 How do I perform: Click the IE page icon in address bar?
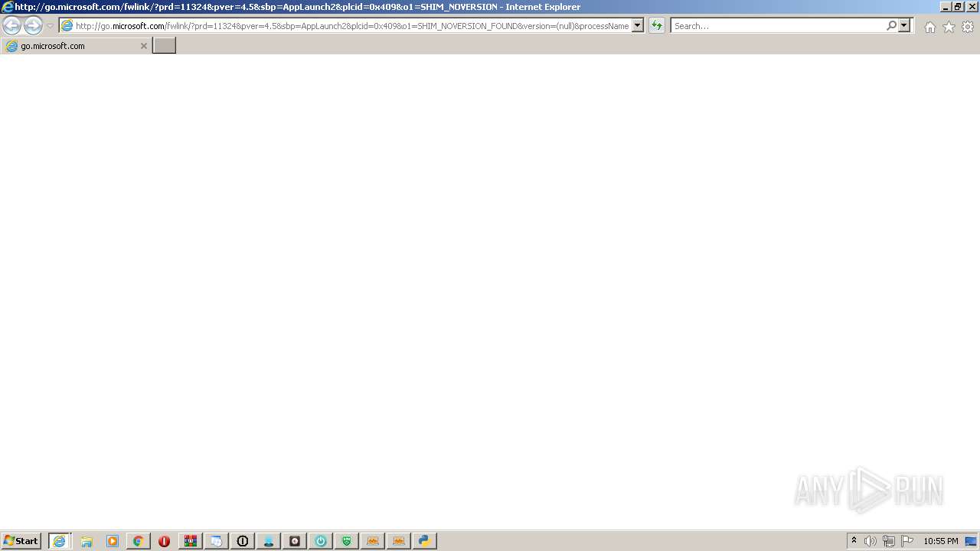[67, 26]
